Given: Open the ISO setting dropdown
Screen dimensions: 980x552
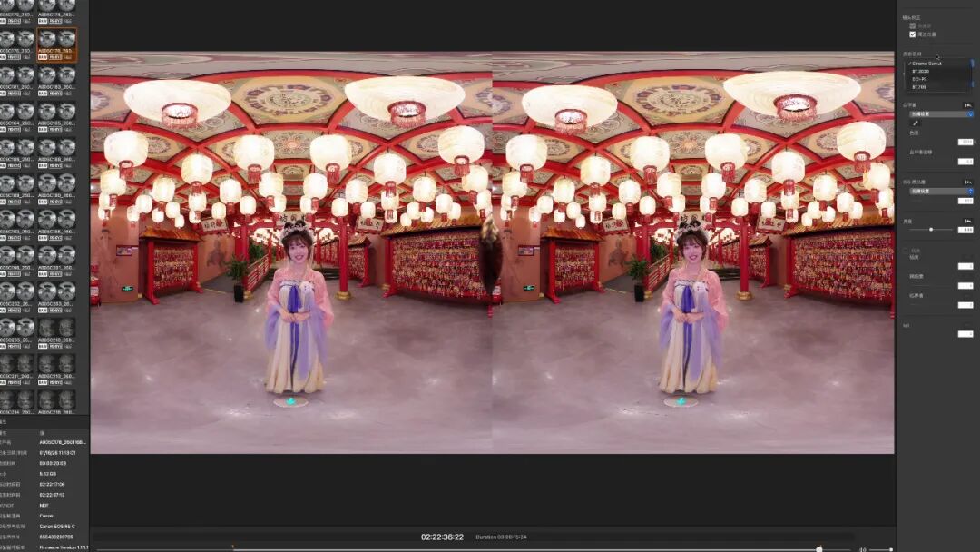Looking at the screenshot, I should tap(941, 192).
